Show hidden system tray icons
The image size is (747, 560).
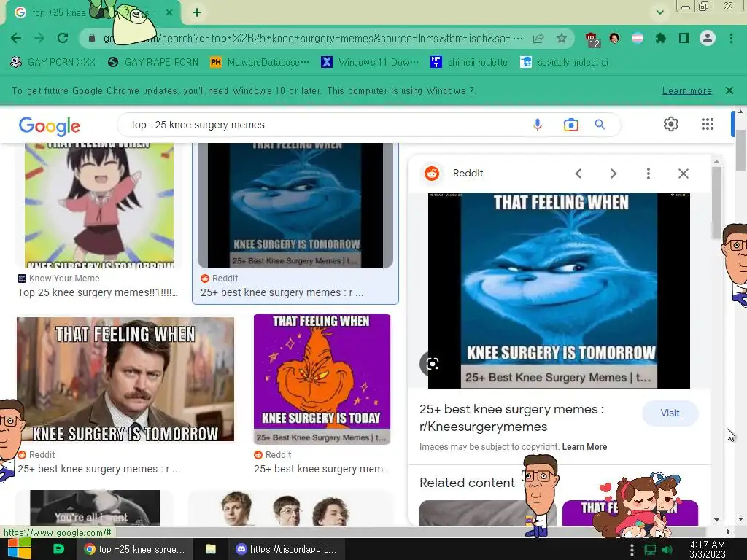click(632, 550)
